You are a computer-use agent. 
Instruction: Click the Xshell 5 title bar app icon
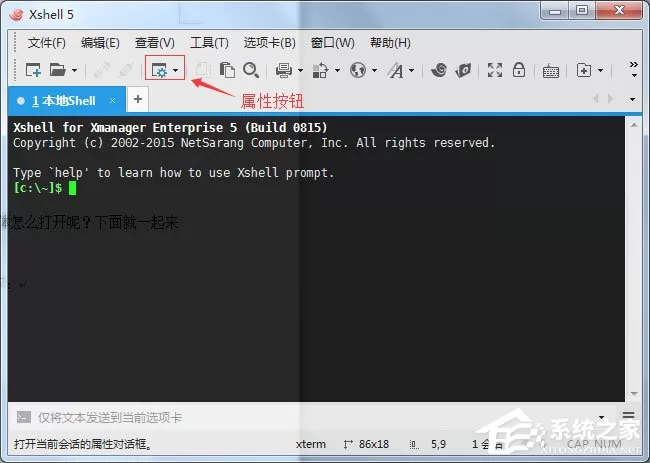click(x=17, y=15)
